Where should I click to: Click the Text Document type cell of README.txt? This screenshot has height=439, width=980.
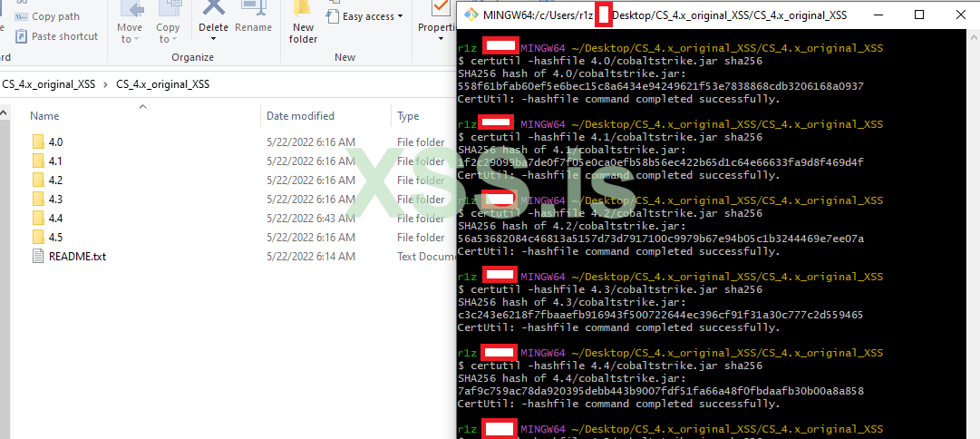426,257
